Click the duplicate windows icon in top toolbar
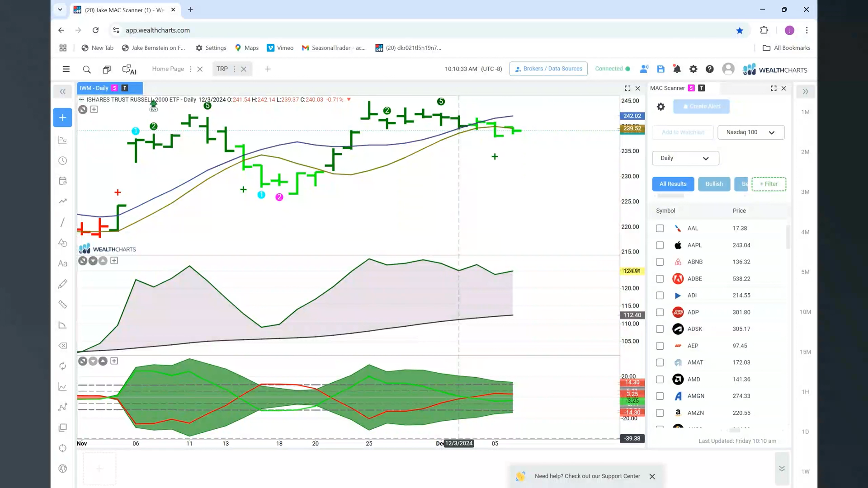Screen dimensions: 868x488 (x=107, y=69)
